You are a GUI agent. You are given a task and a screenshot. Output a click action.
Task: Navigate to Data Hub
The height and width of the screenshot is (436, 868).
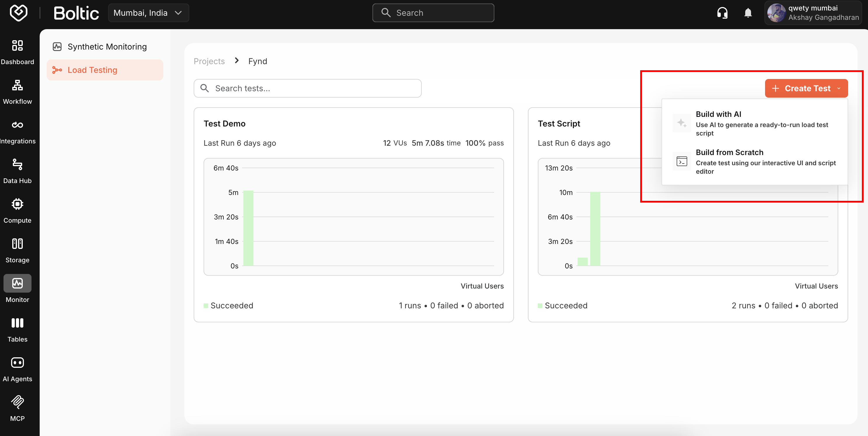(x=17, y=170)
